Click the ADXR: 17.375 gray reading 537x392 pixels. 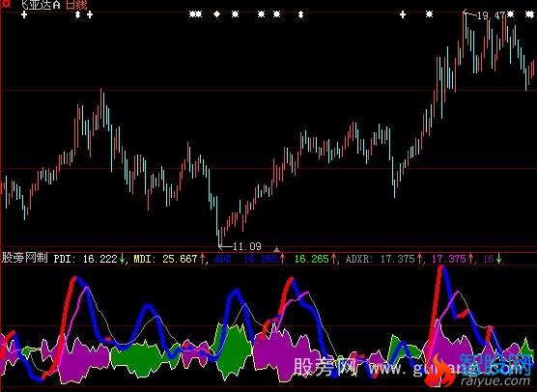(x=381, y=259)
